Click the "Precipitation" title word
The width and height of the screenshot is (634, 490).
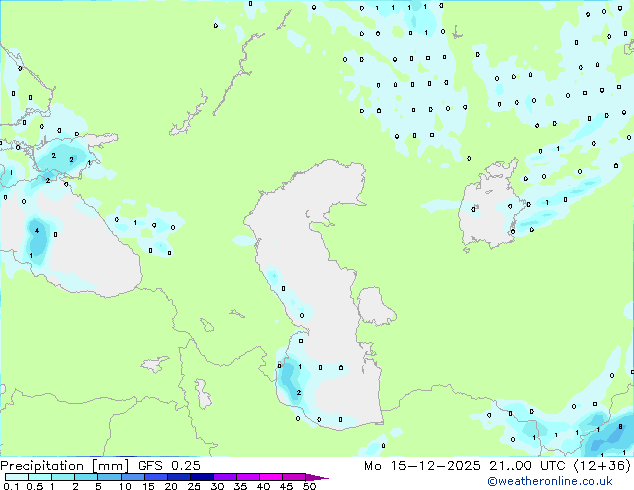tap(42, 466)
